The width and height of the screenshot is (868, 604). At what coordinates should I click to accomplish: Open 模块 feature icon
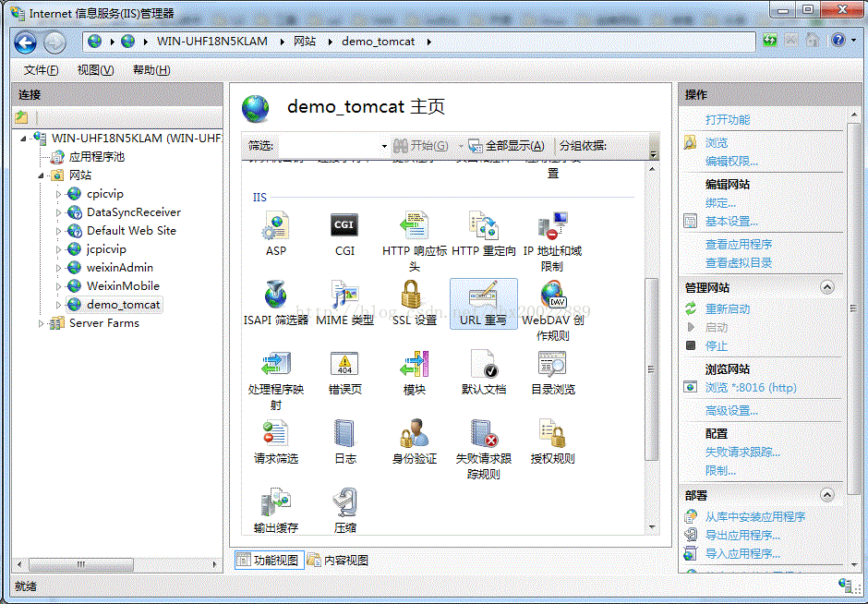[x=414, y=372]
